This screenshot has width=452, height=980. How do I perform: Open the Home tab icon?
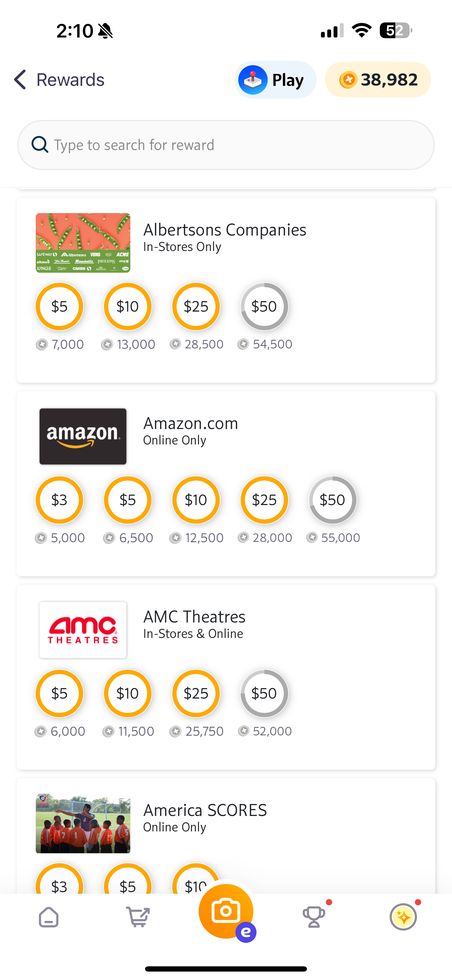coord(49,917)
